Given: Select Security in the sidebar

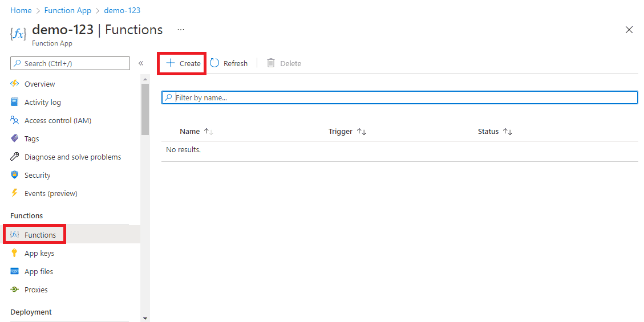Looking at the screenshot, I should (x=38, y=175).
